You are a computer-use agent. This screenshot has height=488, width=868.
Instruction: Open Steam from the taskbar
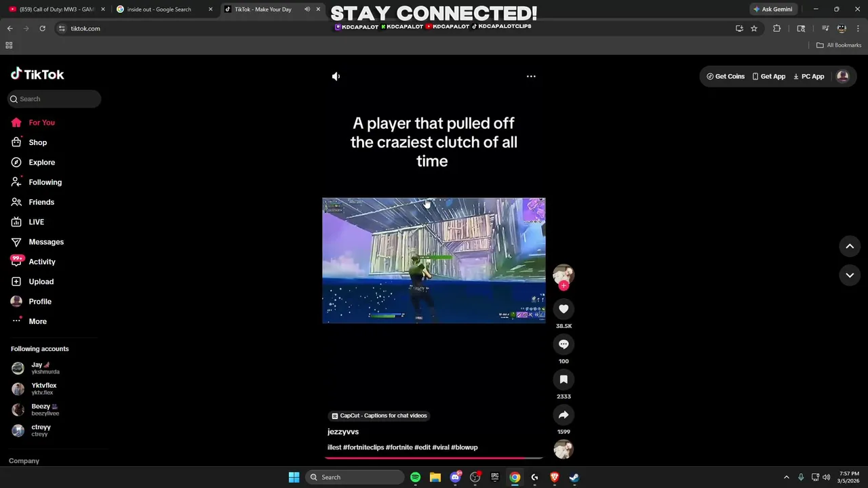[574, 477]
